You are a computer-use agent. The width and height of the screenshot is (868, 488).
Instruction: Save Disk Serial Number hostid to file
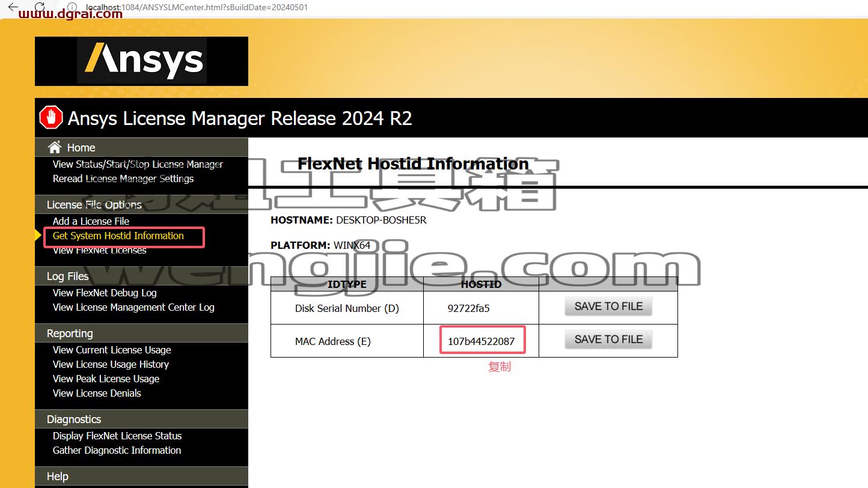pyautogui.click(x=608, y=307)
